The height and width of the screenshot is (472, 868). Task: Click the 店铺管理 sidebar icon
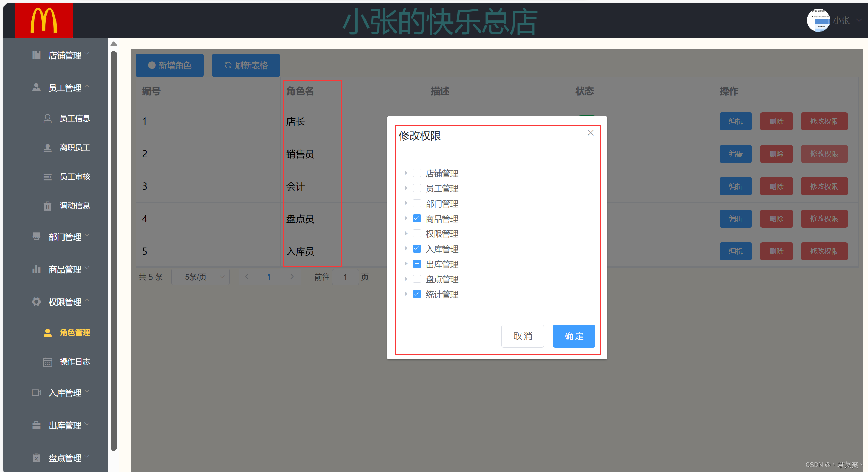click(x=36, y=55)
